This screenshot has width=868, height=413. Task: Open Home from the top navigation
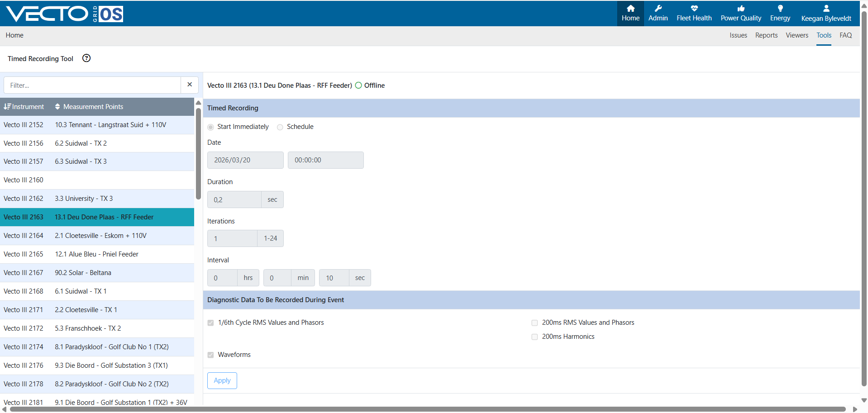(x=630, y=14)
